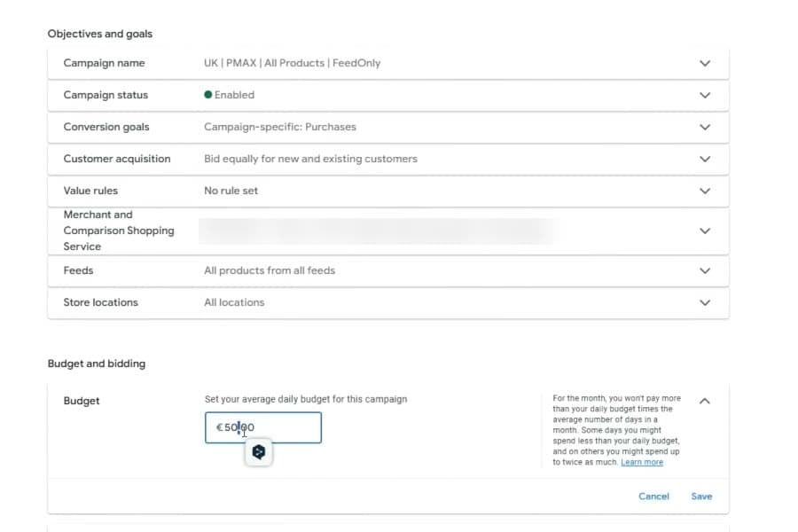
Task: Click 'Set your average daily budget' text
Action: tap(306, 399)
